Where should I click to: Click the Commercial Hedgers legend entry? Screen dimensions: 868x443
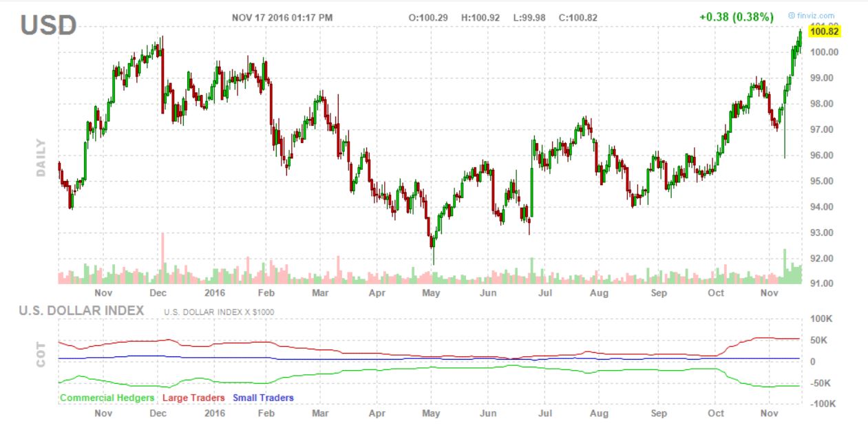point(107,398)
